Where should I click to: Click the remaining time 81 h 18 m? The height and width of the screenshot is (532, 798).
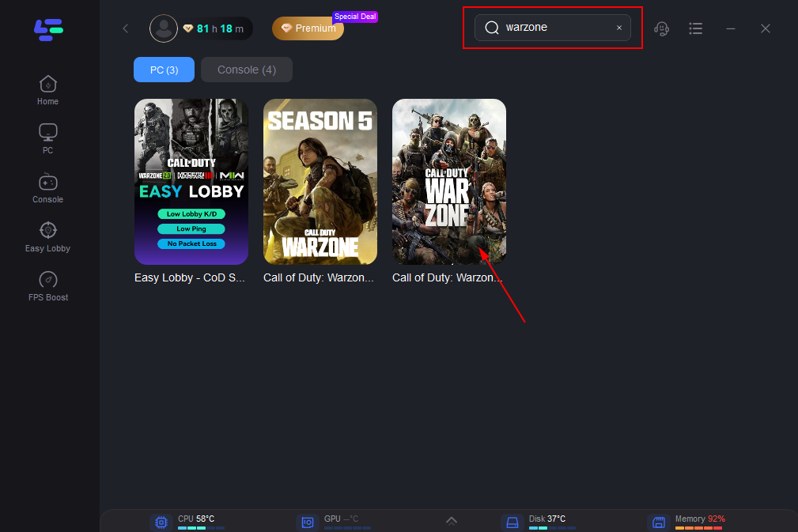pos(220,29)
